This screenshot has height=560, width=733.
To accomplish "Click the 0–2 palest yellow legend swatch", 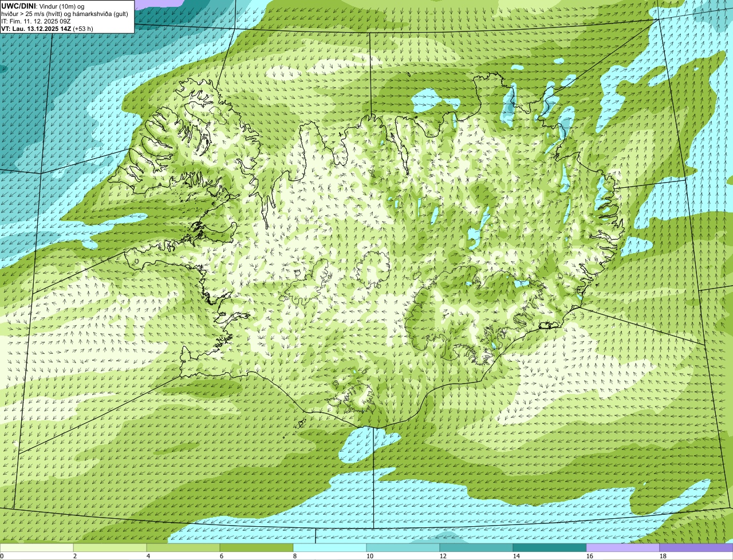I will 37,547.
